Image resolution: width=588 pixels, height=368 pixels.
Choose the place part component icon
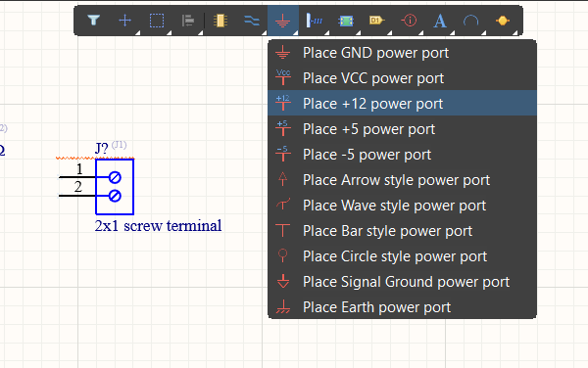coord(220,21)
